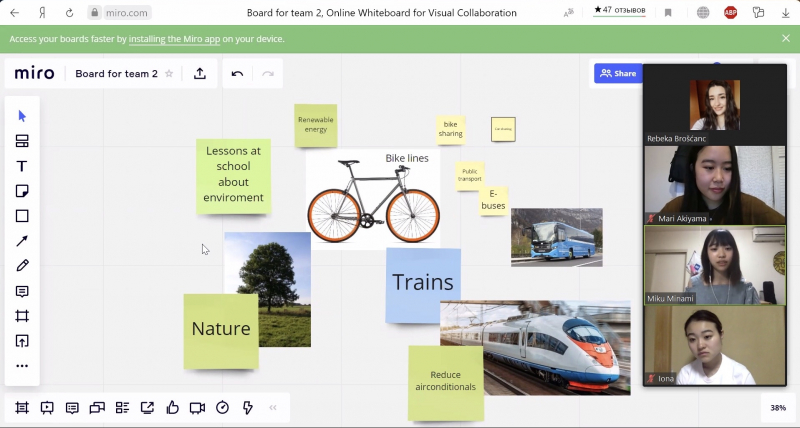Open voting thumbs-up tool
The width and height of the screenshot is (800, 428).
tap(172, 407)
